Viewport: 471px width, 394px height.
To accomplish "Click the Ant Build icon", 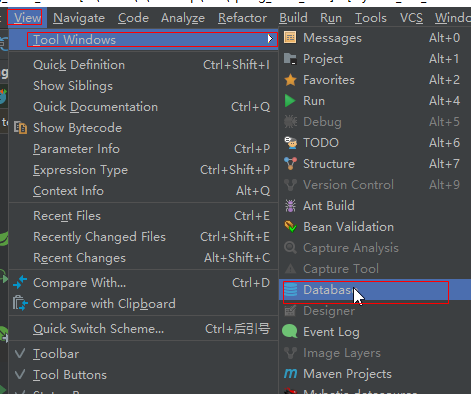I will click(290, 206).
